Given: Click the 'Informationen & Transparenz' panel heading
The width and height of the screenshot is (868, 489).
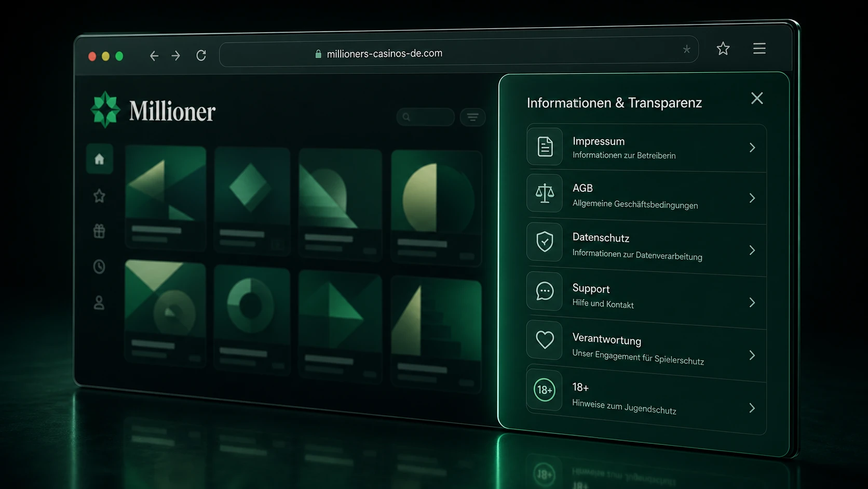Looking at the screenshot, I should 614,103.
